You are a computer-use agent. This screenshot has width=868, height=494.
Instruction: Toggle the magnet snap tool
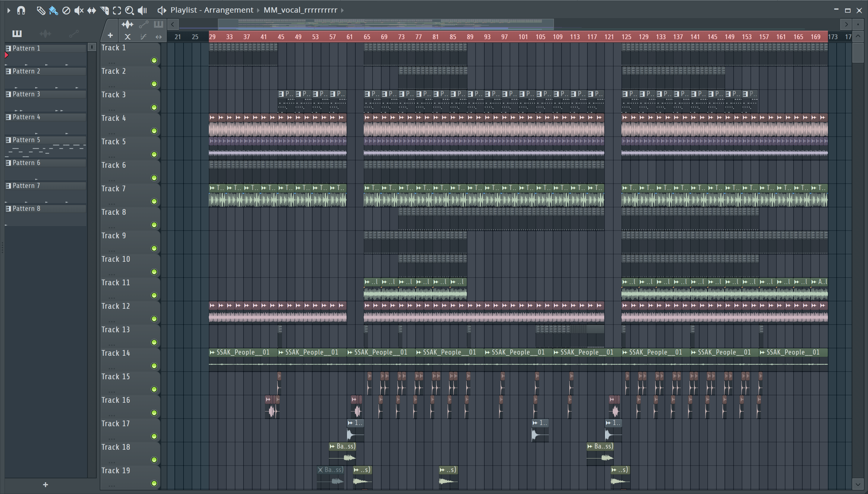(x=21, y=10)
